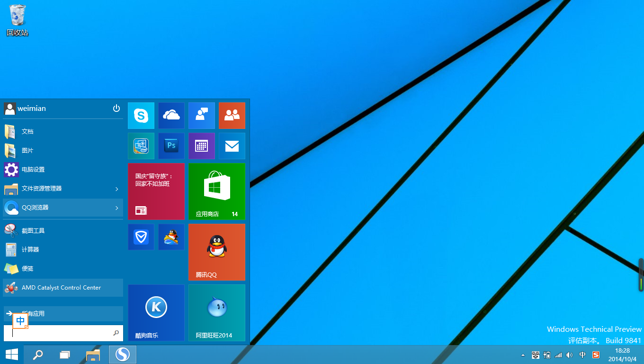Launch the Photoshop tile
Screen dimensions: 644x364
(x=171, y=146)
